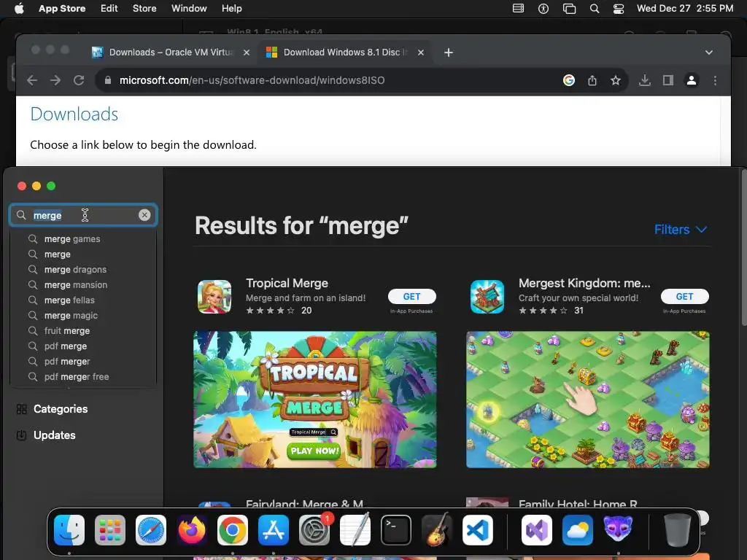
Task: Open Spotlight search in menu bar
Action: click(594, 8)
